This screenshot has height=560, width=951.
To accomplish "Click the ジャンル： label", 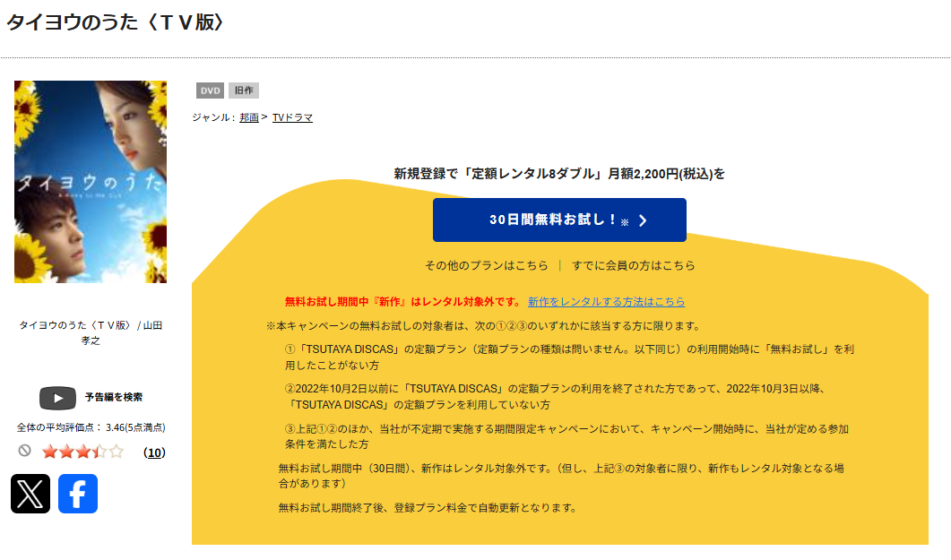I will [214, 117].
